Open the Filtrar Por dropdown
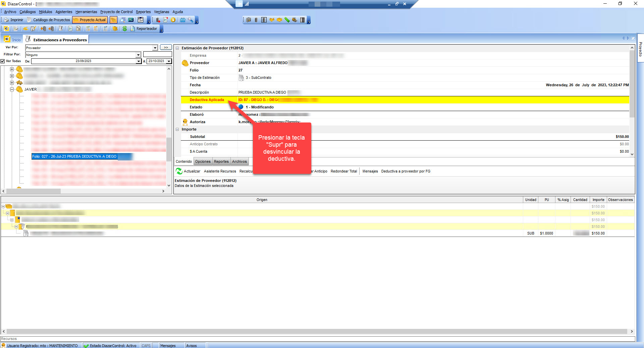This screenshot has height=348, width=644. coord(138,55)
